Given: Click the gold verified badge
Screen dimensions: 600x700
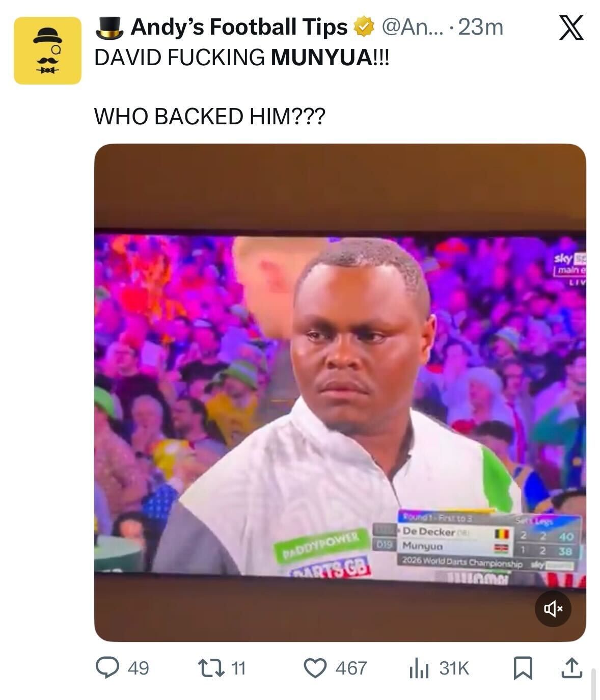Looking at the screenshot, I should tap(364, 28).
